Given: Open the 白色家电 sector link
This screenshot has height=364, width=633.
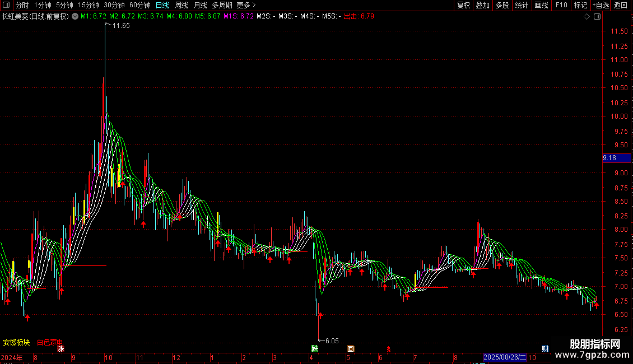Looking at the screenshot, I should (50, 342).
